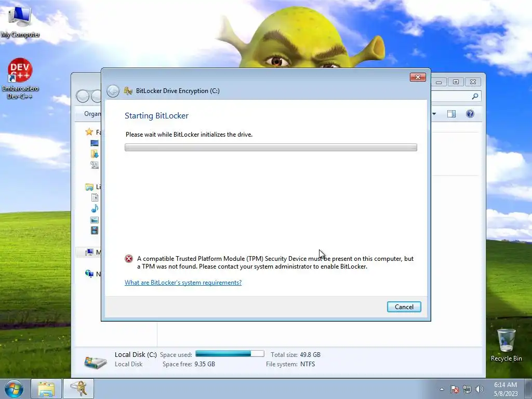The image size is (532, 399).
Task: Click the Explorer help question mark icon
Action: point(470,114)
